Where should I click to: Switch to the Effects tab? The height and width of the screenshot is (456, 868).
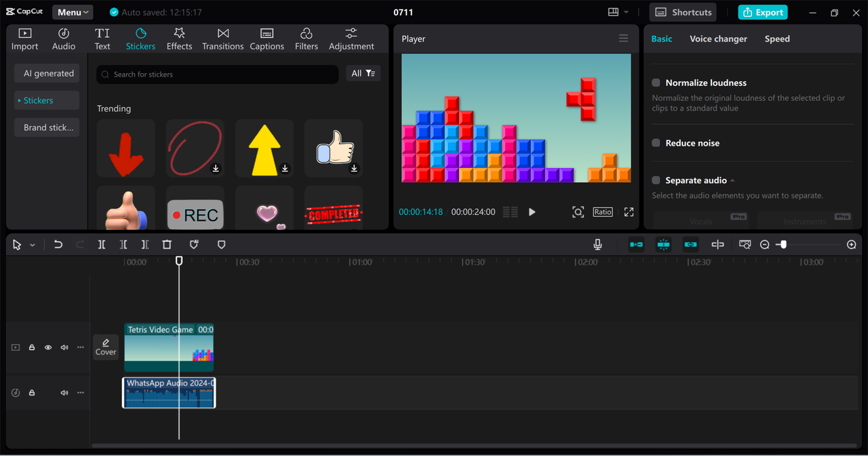179,39
